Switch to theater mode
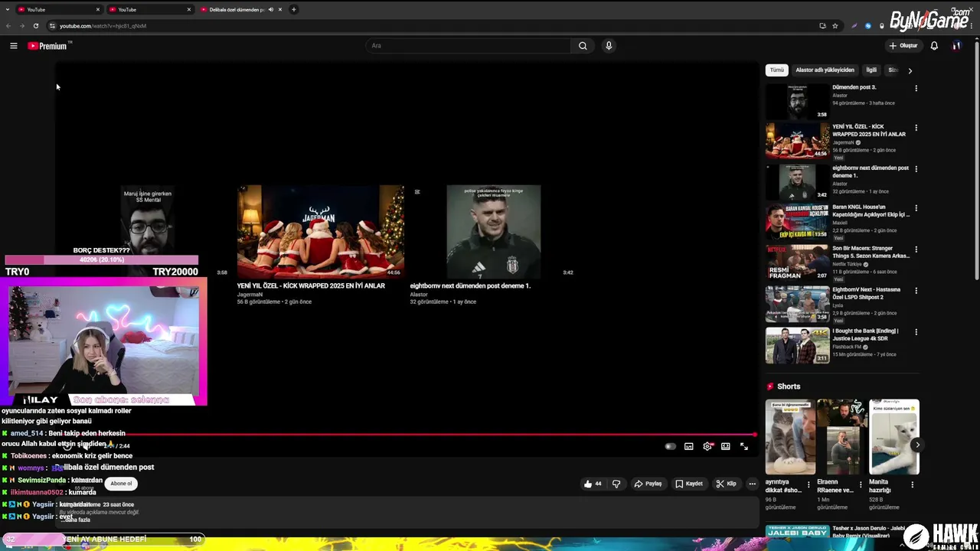Image resolution: width=980 pixels, height=551 pixels. tap(726, 446)
